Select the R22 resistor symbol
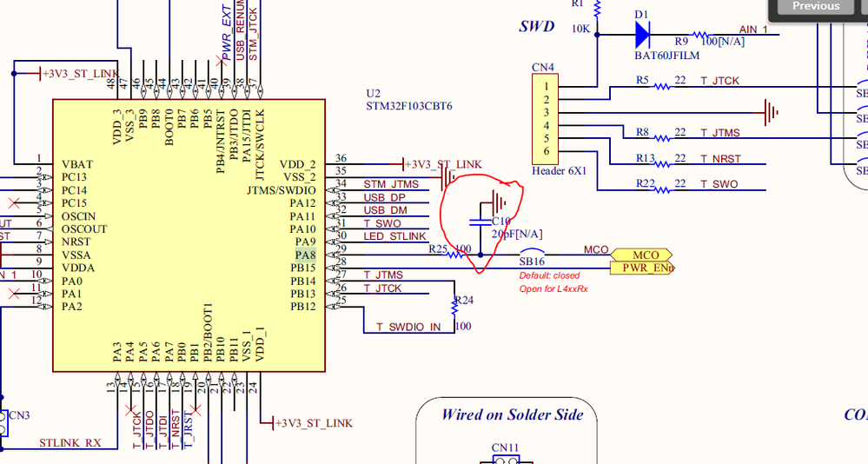Screen dimensions: 868x464 (661, 190)
